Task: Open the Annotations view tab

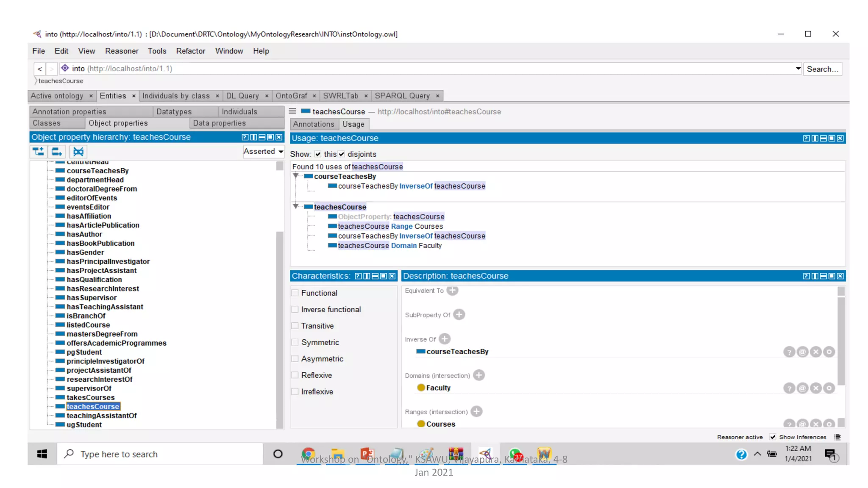Action: pyautogui.click(x=313, y=124)
